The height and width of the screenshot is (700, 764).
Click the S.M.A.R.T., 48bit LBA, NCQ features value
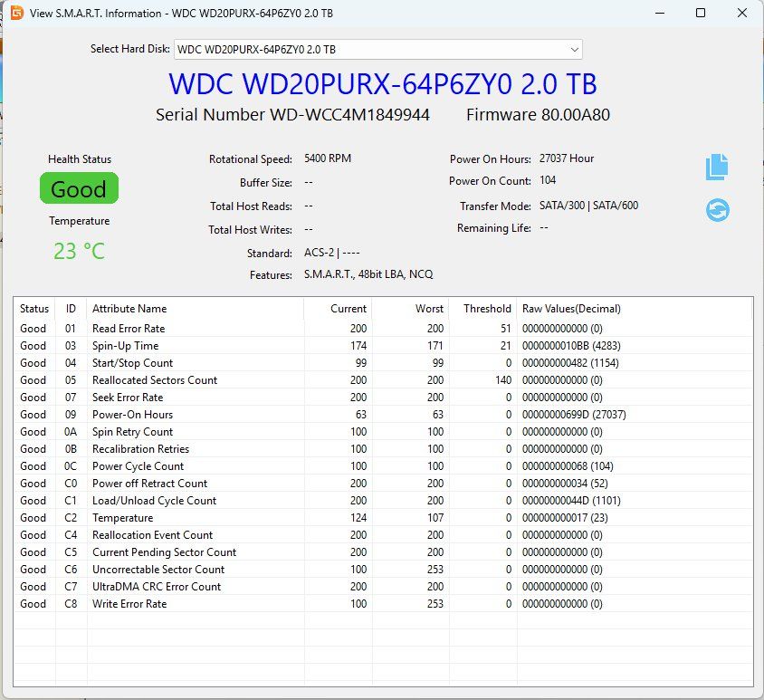pos(368,274)
